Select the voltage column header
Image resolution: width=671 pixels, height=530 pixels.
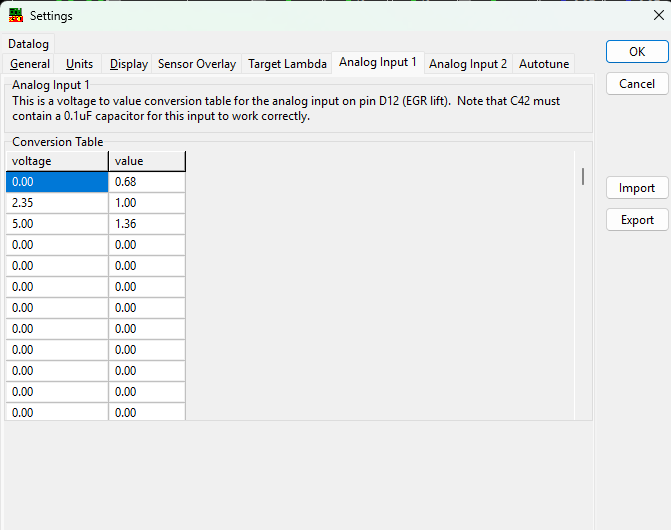tap(57, 161)
